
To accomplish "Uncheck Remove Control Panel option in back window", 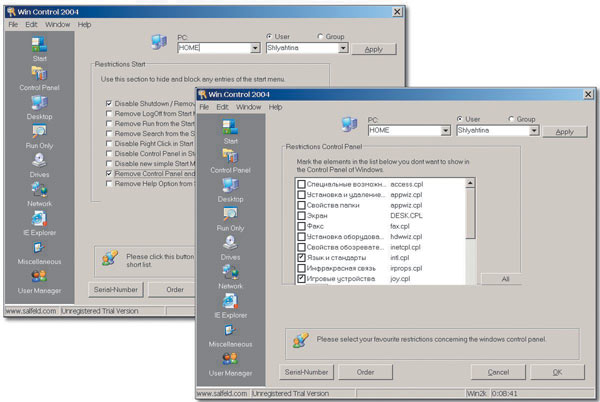I will (x=109, y=173).
